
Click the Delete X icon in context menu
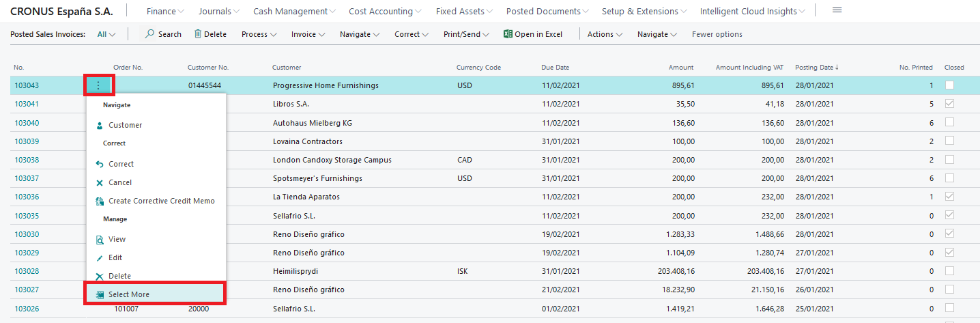pyautogui.click(x=100, y=277)
